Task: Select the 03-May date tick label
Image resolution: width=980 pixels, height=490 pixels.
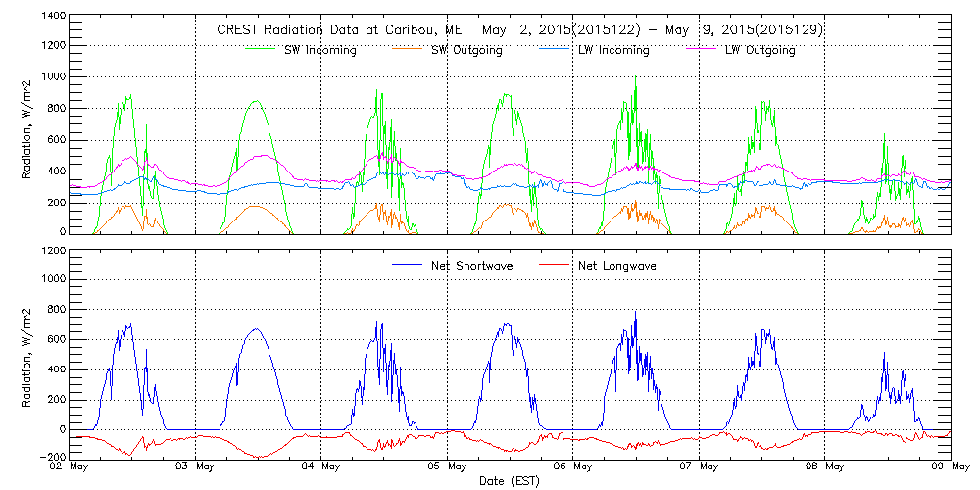Action: tap(196, 466)
